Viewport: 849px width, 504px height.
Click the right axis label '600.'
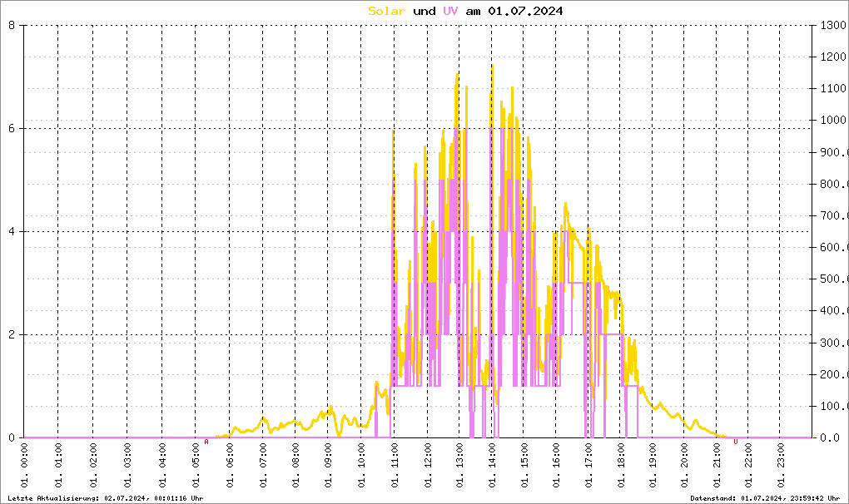[833, 248]
